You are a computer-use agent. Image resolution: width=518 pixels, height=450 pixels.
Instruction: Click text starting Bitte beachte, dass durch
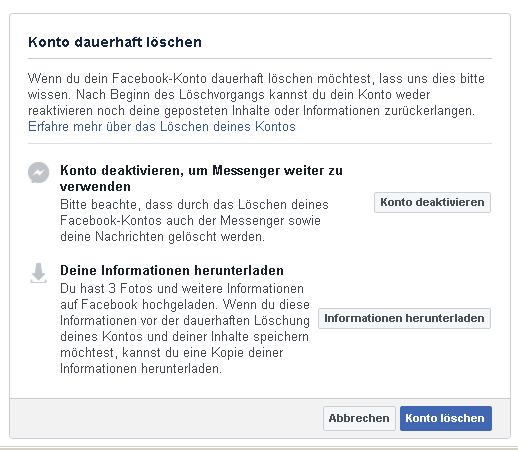pyautogui.click(x=194, y=221)
